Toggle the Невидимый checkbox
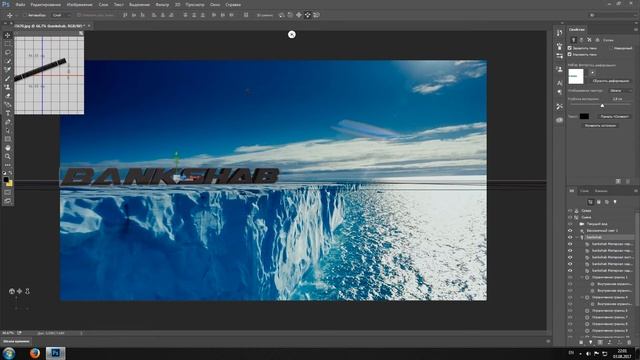The image size is (640, 360). (611, 48)
